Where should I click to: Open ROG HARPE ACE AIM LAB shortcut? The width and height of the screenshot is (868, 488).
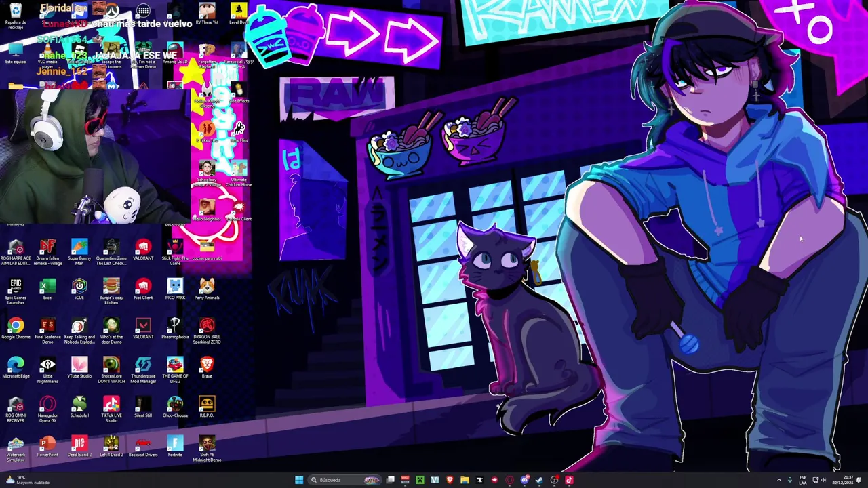16,252
